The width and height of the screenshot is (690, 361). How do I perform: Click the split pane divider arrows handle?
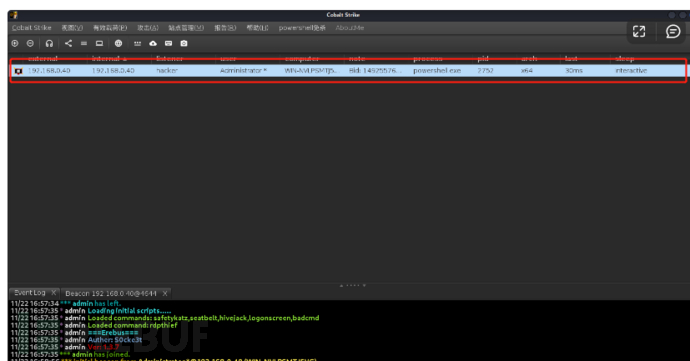352,285
